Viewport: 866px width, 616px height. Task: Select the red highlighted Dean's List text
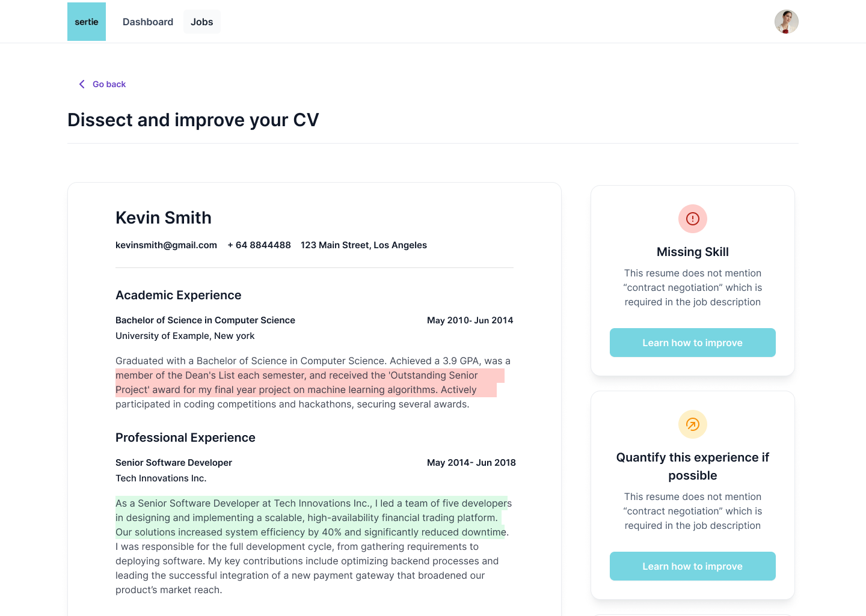(x=307, y=383)
